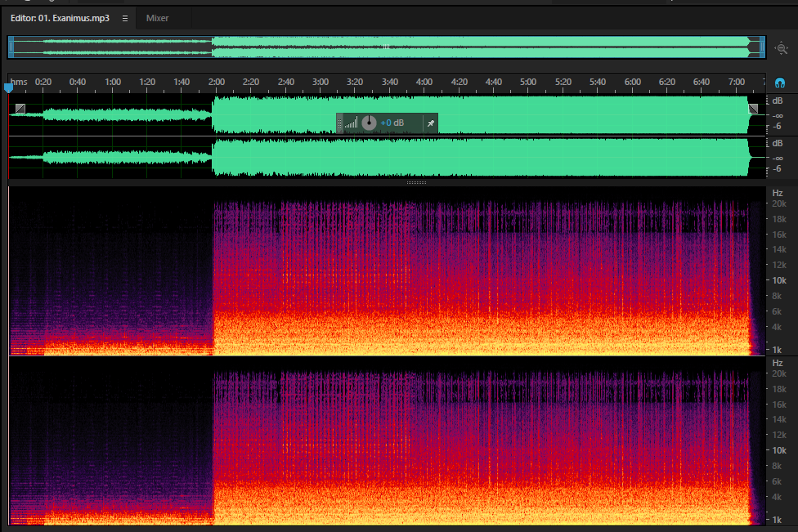Click the 2:00 mark on the time ruler
The image size is (798, 532).
tap(217, 82)
